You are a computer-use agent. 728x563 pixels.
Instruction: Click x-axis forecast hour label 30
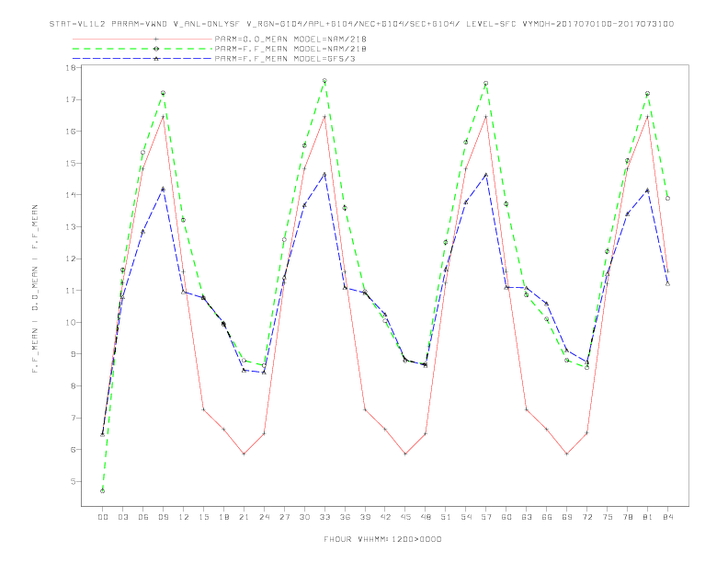point(304,517)
